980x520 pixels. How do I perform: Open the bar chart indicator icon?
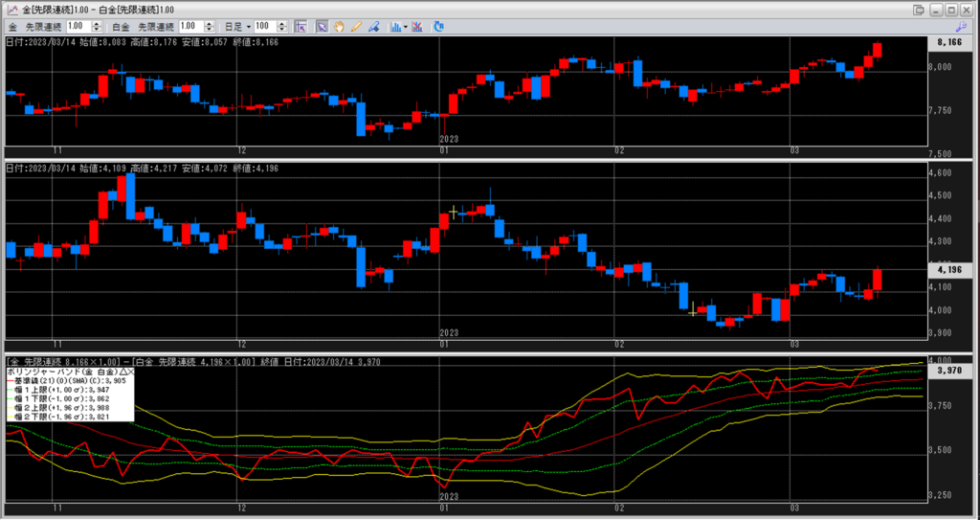click(396, 27)
